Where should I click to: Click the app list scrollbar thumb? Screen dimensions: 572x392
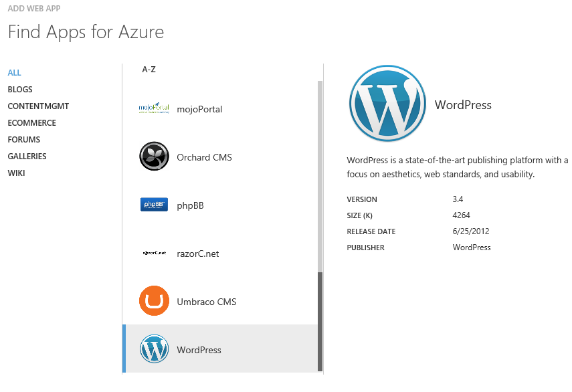click(320, 321)
